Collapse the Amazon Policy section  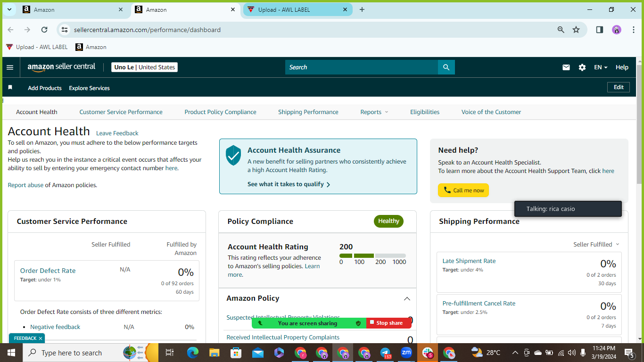pyautogui.click(x=407, y=298)
